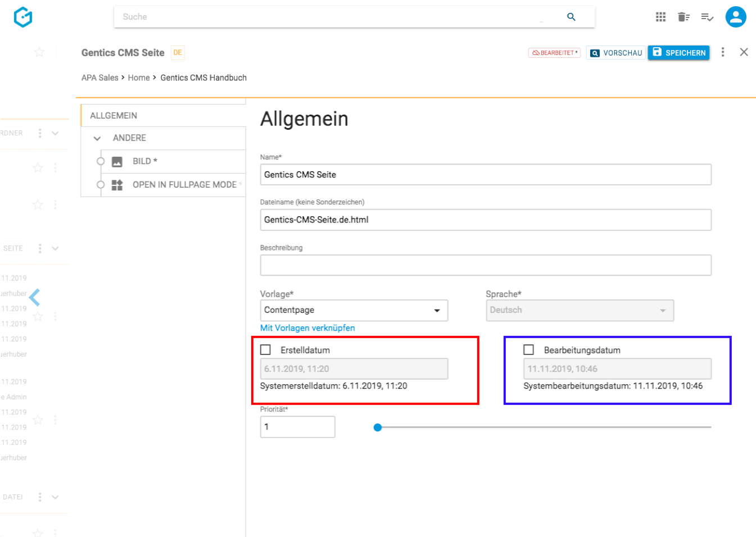This screenshot has height=537, width=756.
Task: Click the Bild image tag icon
Action: (117, 162)
